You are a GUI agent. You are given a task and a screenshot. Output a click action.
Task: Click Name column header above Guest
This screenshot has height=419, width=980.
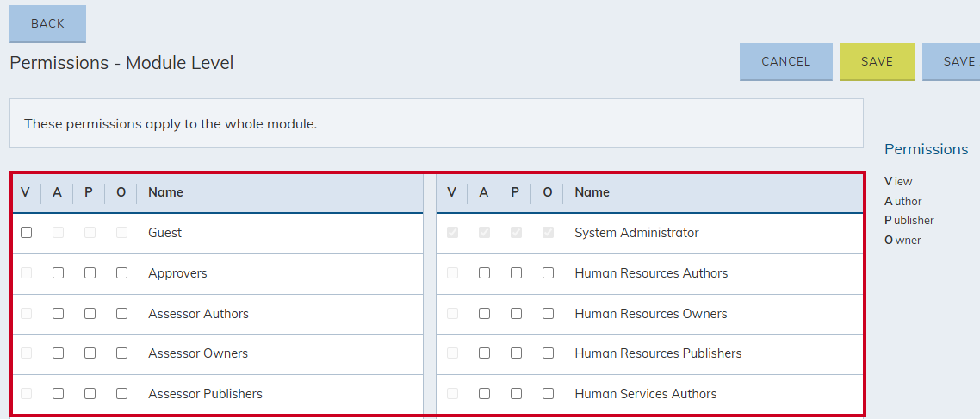tap(165, 192)
